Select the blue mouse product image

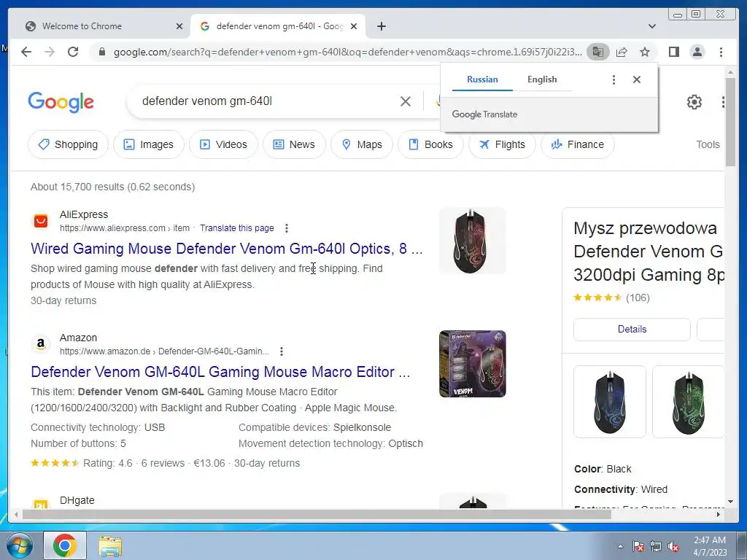point(610,402)
